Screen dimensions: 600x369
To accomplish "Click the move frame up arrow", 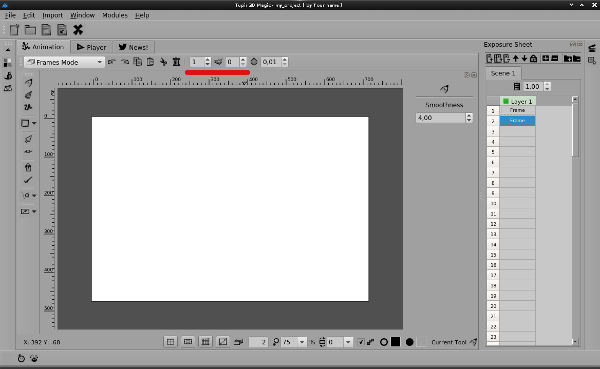I will (x=515, y=59).
